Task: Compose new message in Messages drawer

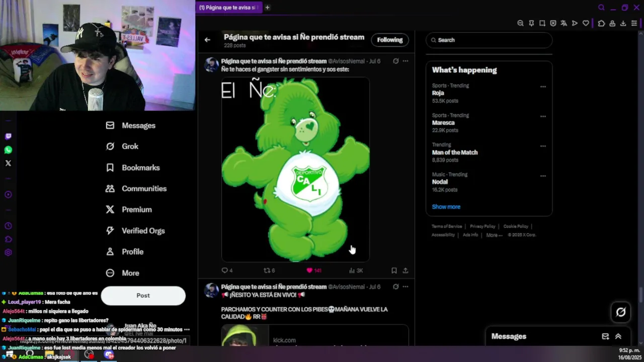Action: [x=605, y=336]
